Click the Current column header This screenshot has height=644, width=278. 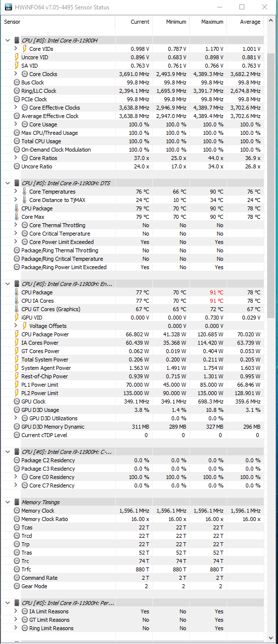coord(134,22)
